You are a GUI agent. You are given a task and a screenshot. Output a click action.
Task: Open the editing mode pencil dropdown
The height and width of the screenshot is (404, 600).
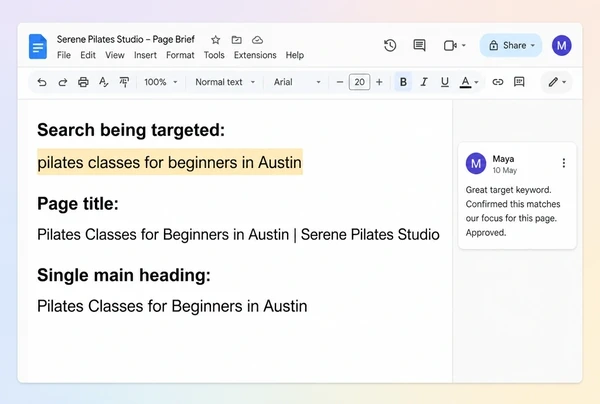557,82
